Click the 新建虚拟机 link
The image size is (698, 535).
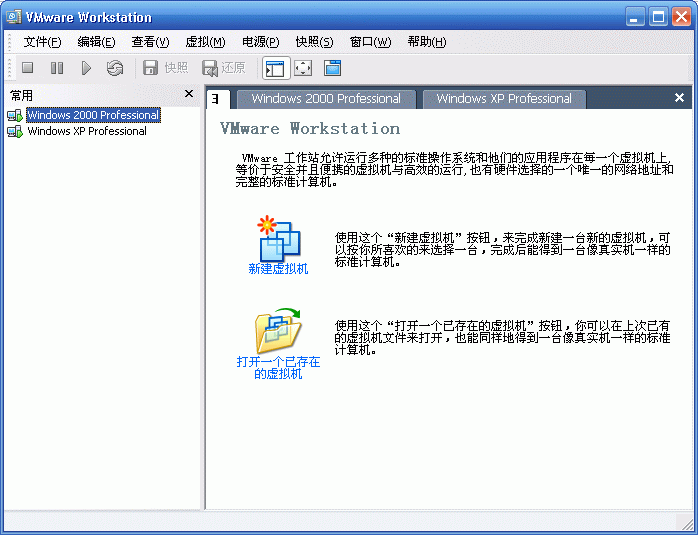[x=278, y=268]
